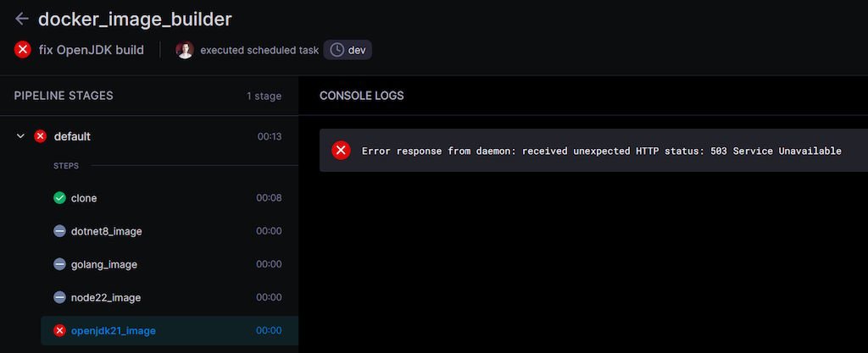Click the fix OpenJDK build commit title
This screenshot has width=868, height=353.
click(91, 50)
